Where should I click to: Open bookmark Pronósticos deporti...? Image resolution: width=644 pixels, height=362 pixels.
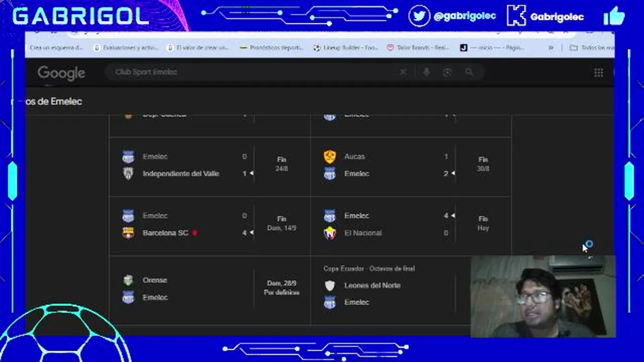click(x=272, y=48)
